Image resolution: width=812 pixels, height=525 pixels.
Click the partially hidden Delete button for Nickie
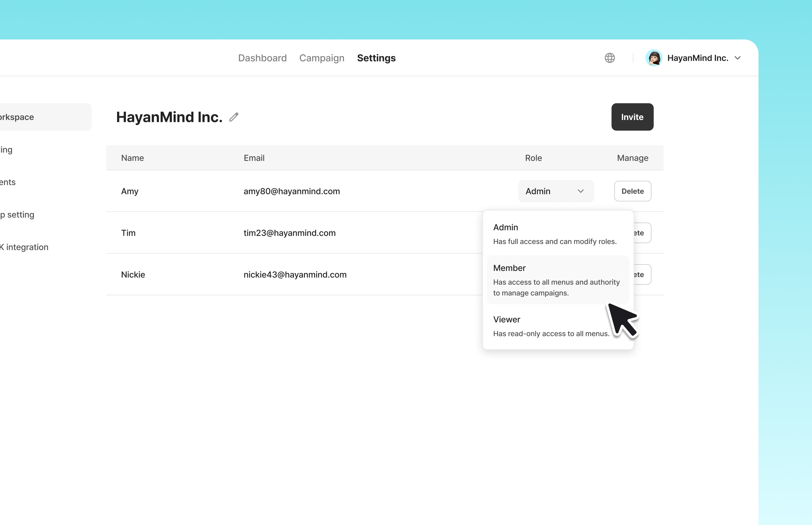point(642,274)
